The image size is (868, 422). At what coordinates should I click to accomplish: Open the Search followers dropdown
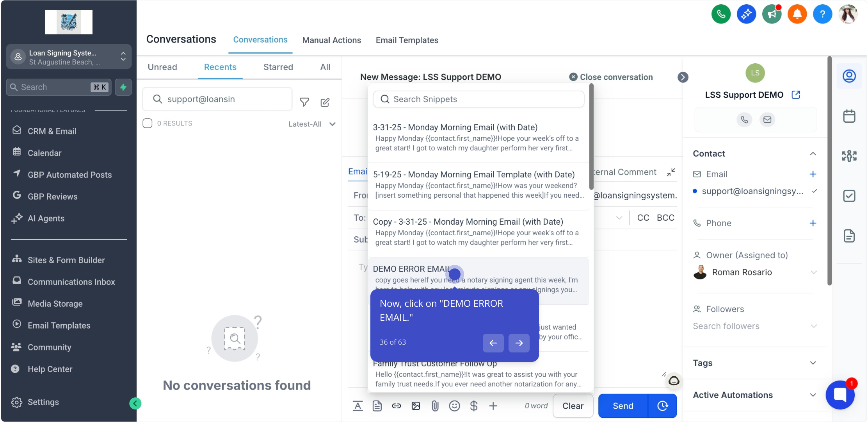(x=814, y=326)
